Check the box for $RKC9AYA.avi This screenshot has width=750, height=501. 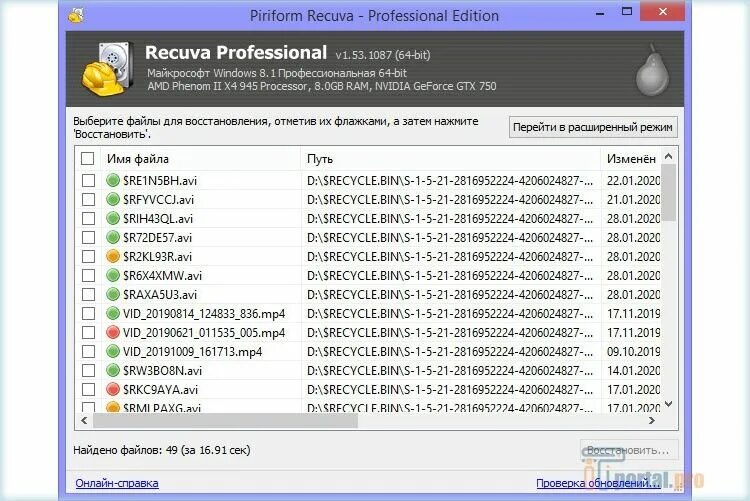coord(88,390)
